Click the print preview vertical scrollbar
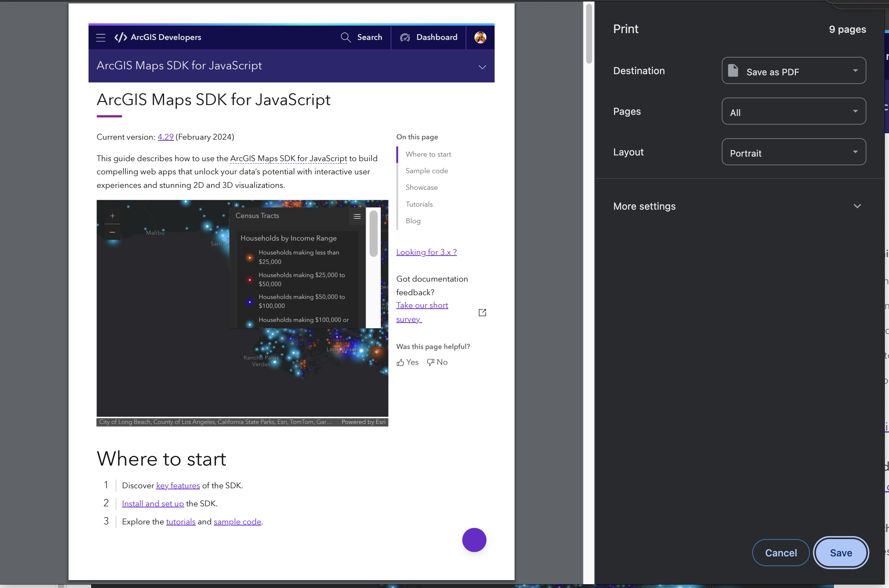889x588 pixels. [x=589, y=34]
